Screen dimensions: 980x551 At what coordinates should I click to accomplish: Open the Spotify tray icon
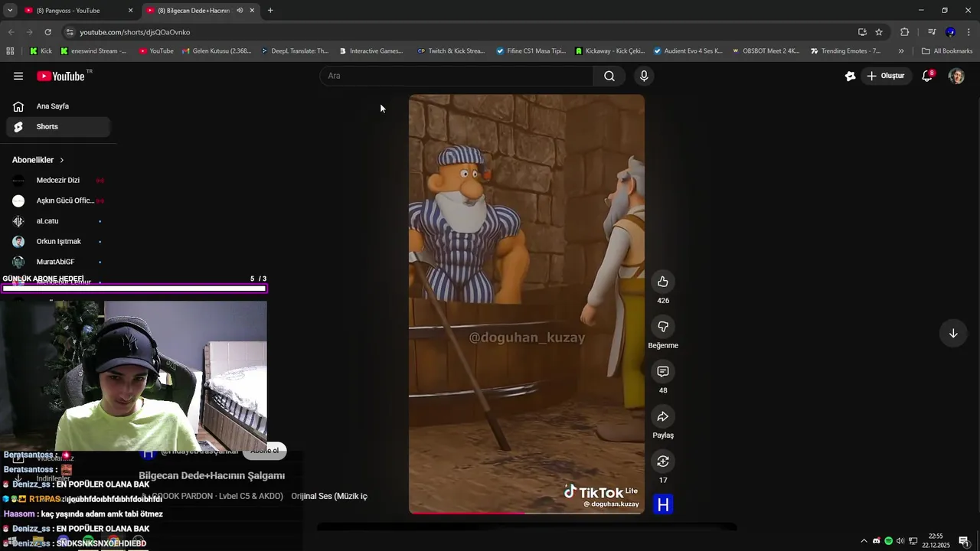click(888, 541)
